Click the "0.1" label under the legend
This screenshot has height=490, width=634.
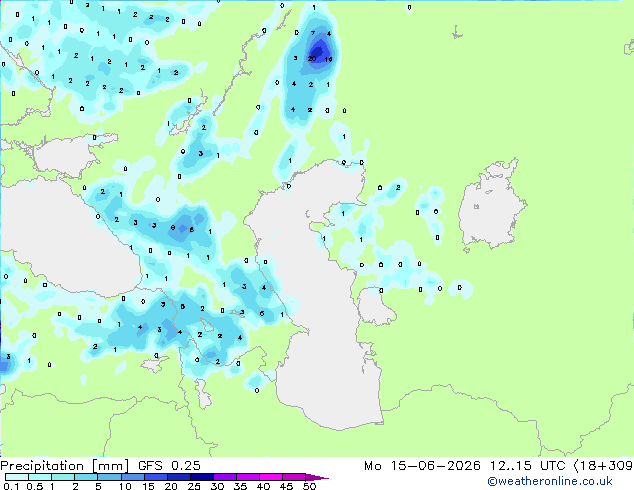[x=11, y=486]
